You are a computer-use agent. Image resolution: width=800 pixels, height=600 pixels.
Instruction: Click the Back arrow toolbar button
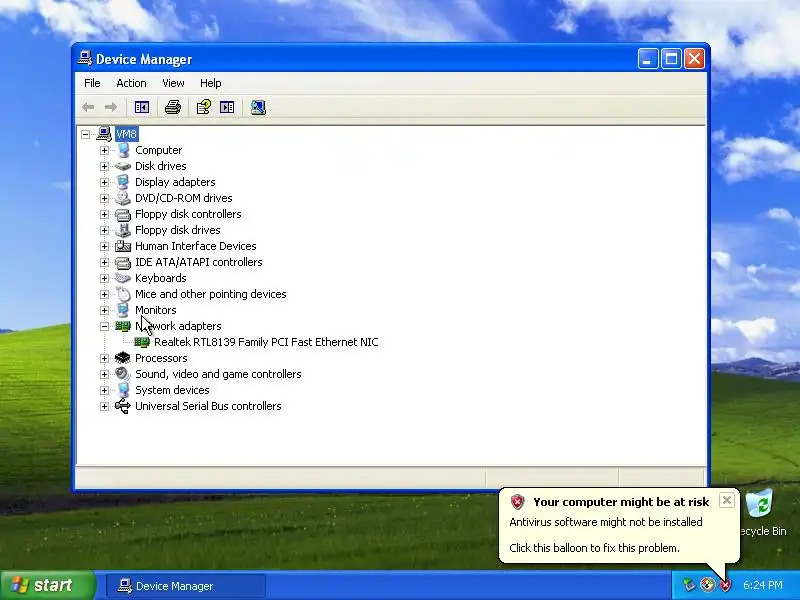(x=88, y=107)
